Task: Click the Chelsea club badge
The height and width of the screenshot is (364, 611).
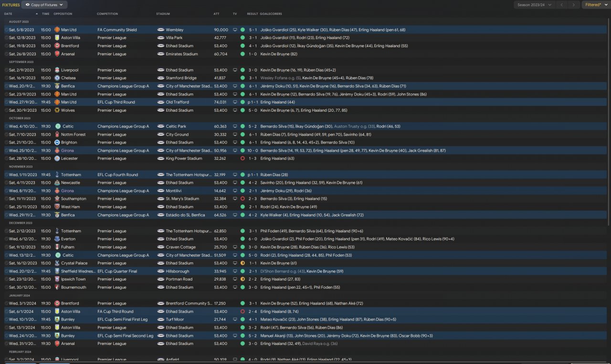Action: (x=57, y=78)
